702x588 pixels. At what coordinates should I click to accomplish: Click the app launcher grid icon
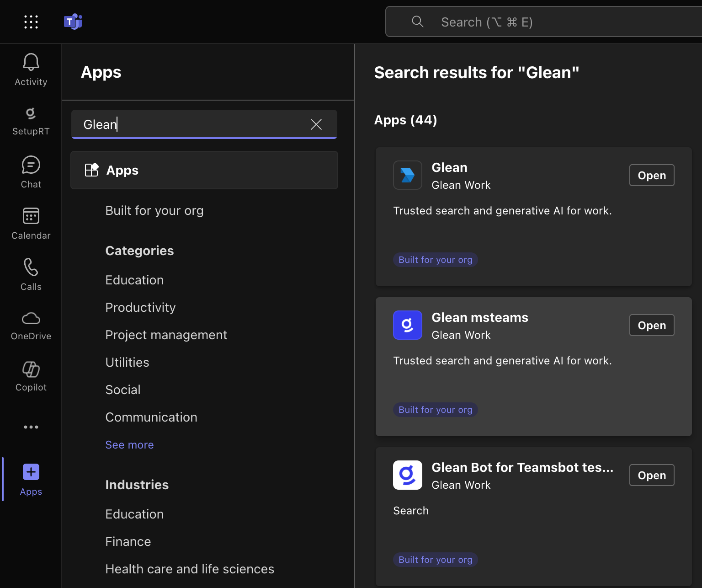[31, 21]
